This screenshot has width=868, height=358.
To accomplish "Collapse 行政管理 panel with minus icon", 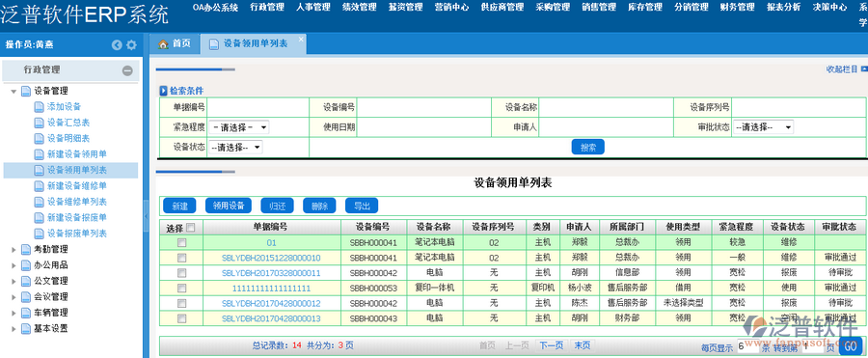I will pos(127,70).
